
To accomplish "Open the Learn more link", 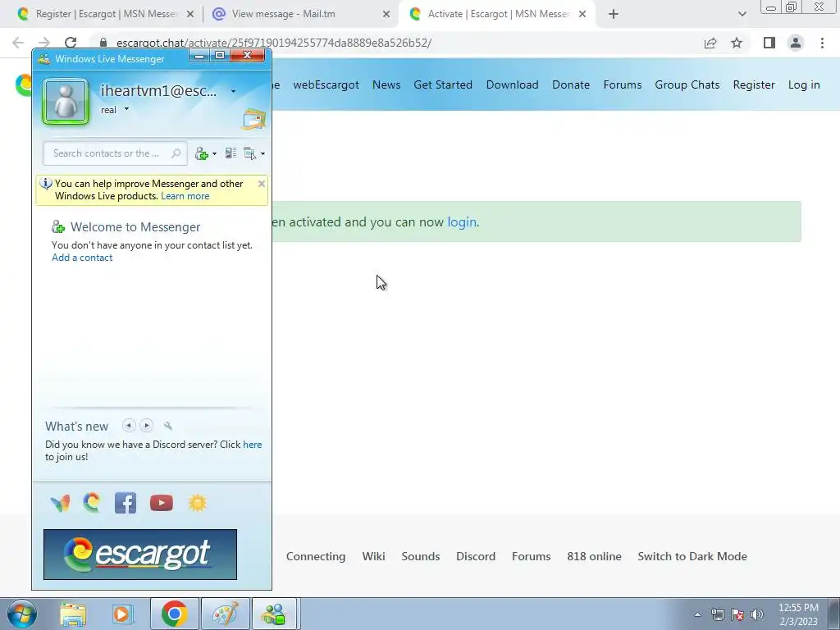I will pos(185,196).
